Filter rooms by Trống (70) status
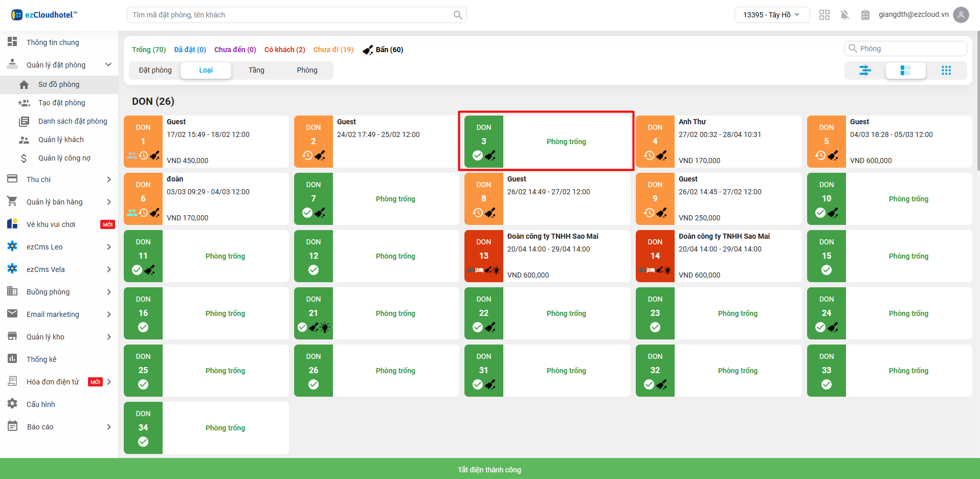 coord(148,50)
